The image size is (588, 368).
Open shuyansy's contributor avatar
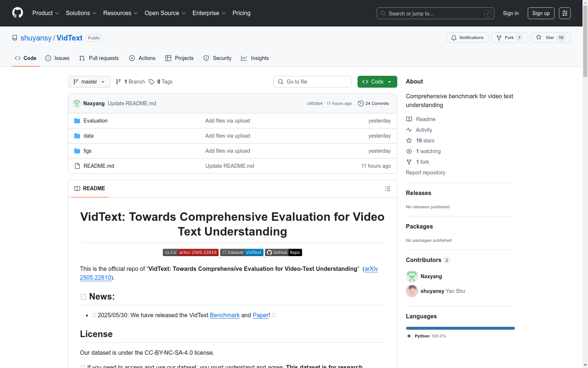click(x=412, y=291)
